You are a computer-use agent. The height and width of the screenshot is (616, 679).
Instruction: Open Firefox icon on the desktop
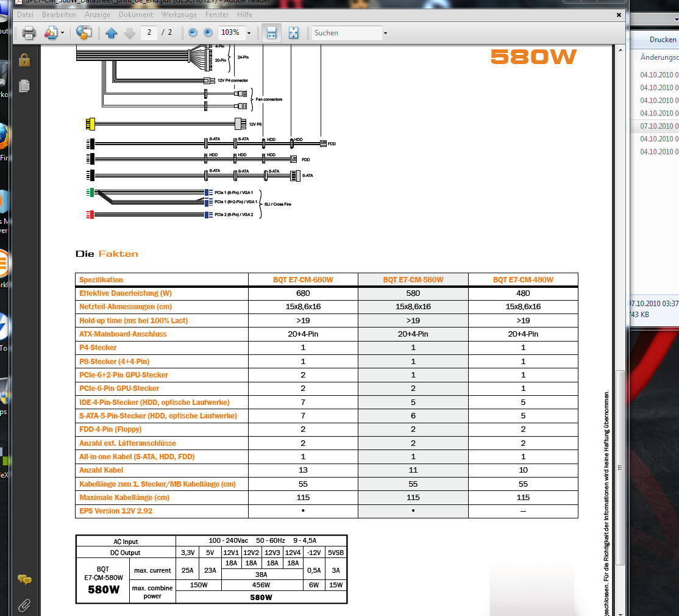[x=4, y=138]
